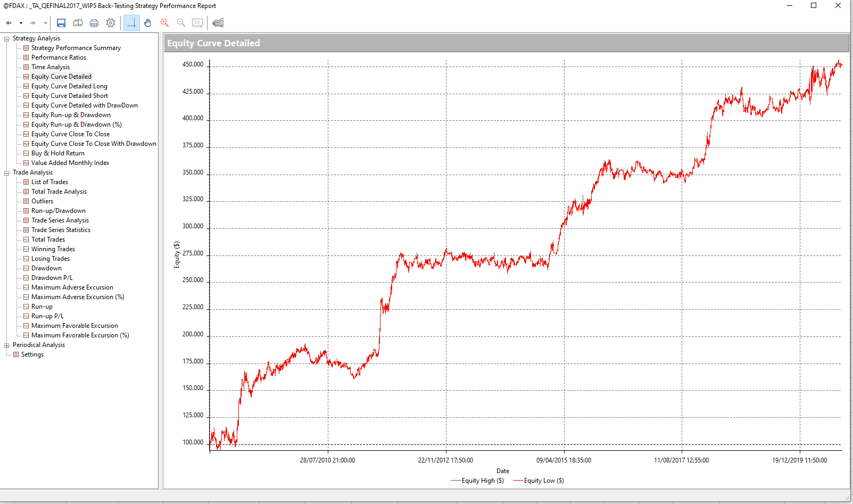Go back using the blue arrow

[9, 23]
